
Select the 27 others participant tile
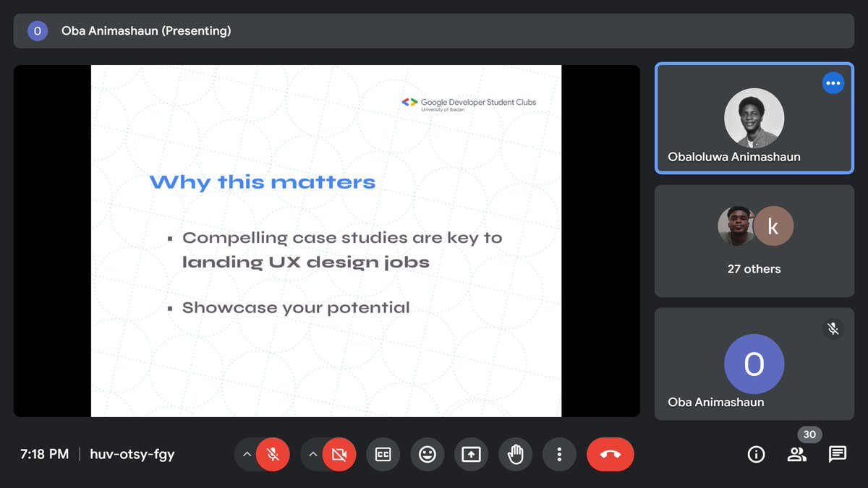(x=754, y=241)
